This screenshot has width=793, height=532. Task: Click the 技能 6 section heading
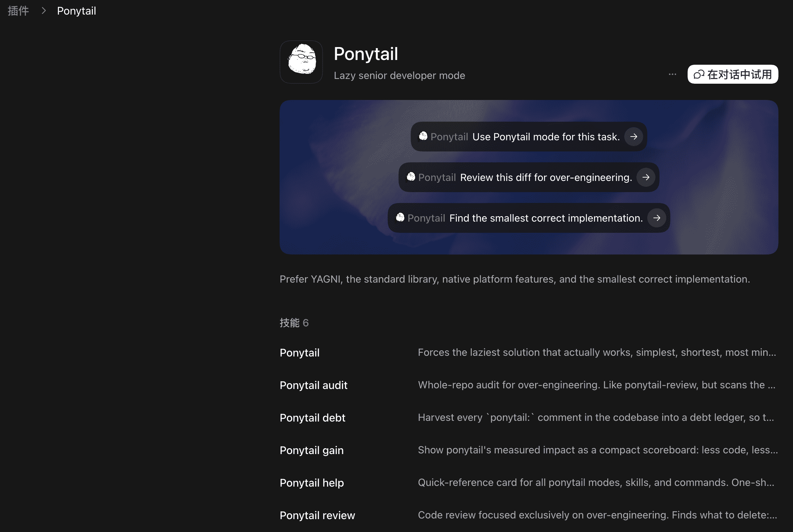point(294,323)
